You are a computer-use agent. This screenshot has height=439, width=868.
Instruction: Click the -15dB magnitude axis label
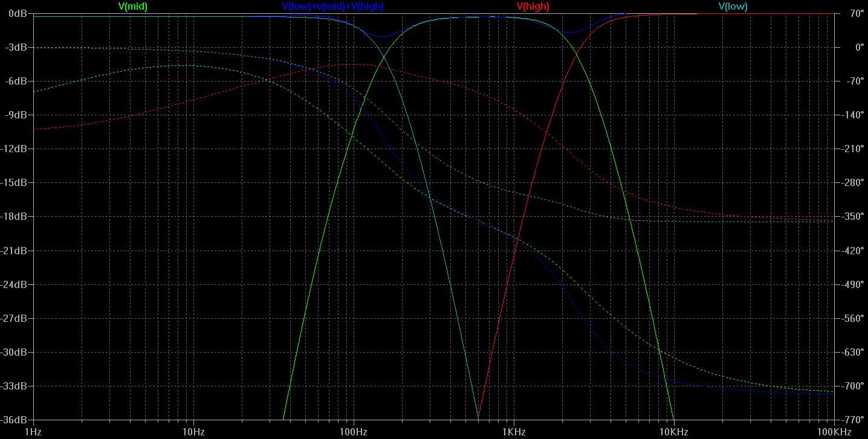pyautogui.click(x=15, y=182)
